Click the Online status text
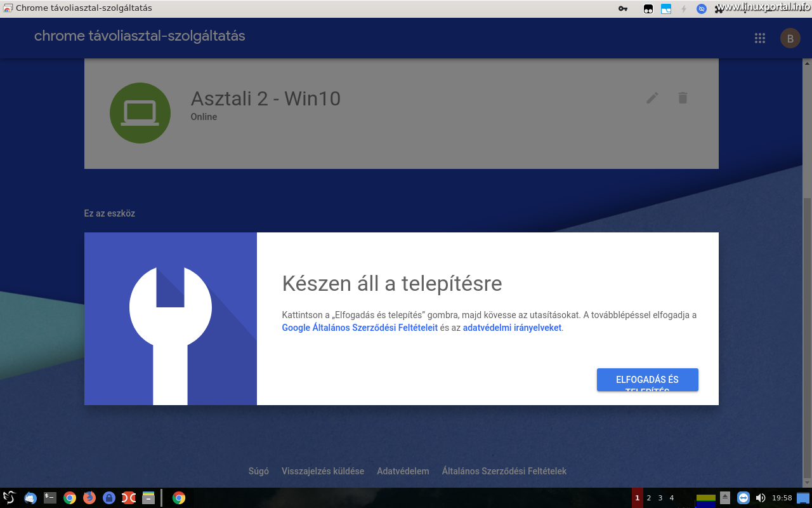812x508 pixels. (x=204, y=117)
